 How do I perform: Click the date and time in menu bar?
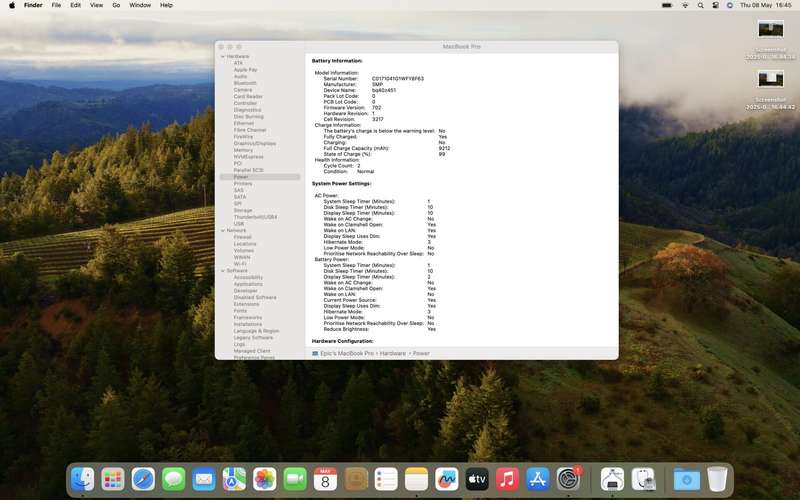pos(765,5)
